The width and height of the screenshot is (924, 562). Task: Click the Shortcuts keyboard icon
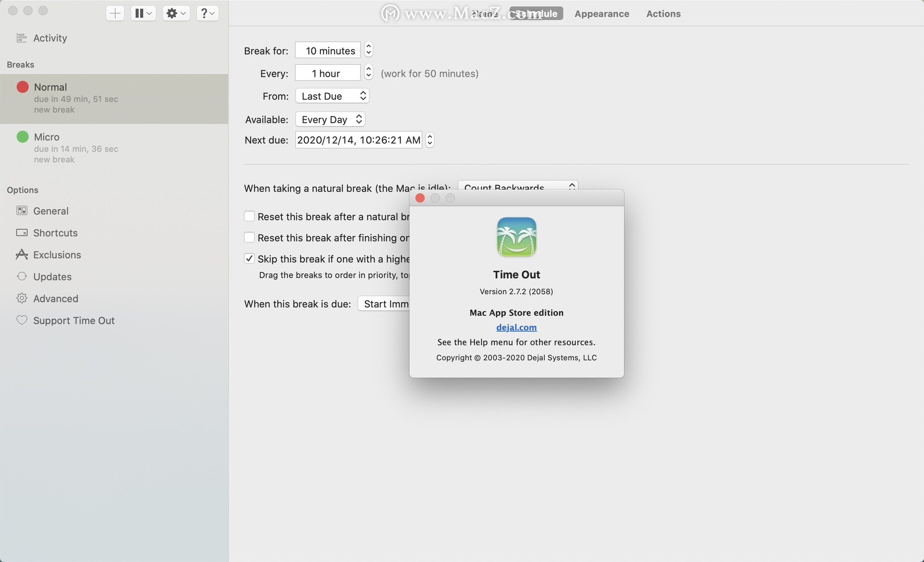pos(22,232)
